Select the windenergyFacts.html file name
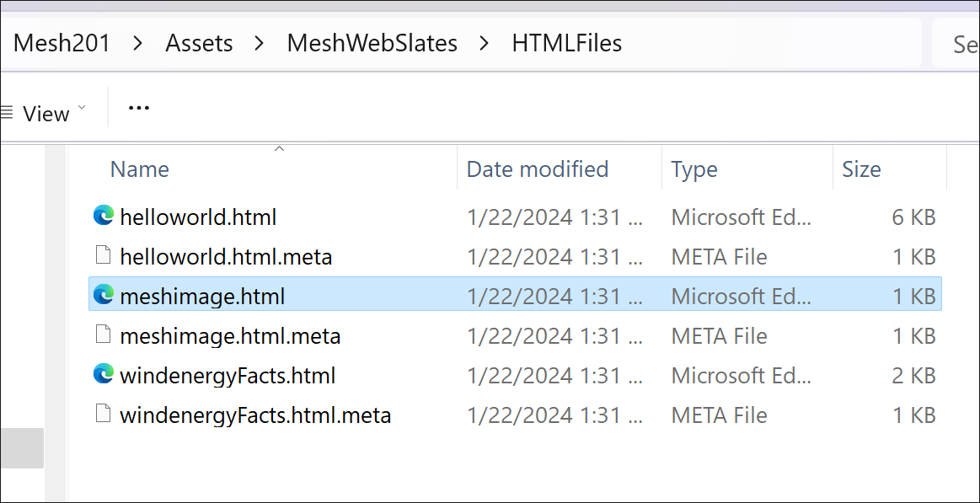The image size is (980, 503). point(228,375)
